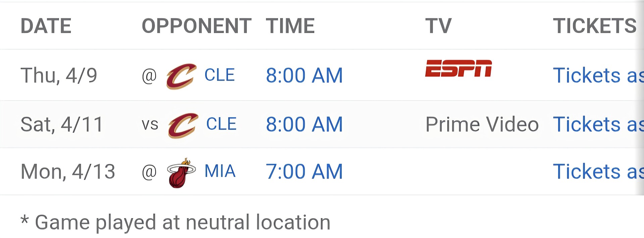This screenshot has height=238, width=644.
Task: Open Tickets link for Sat 4/11 game
Action: click(598, 124)
